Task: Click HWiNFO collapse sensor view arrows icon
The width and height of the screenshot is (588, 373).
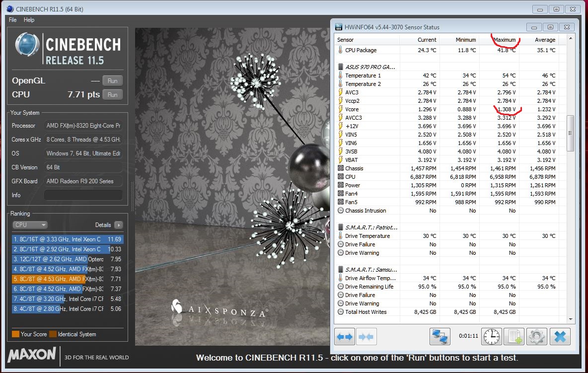Action: [366, 337]
